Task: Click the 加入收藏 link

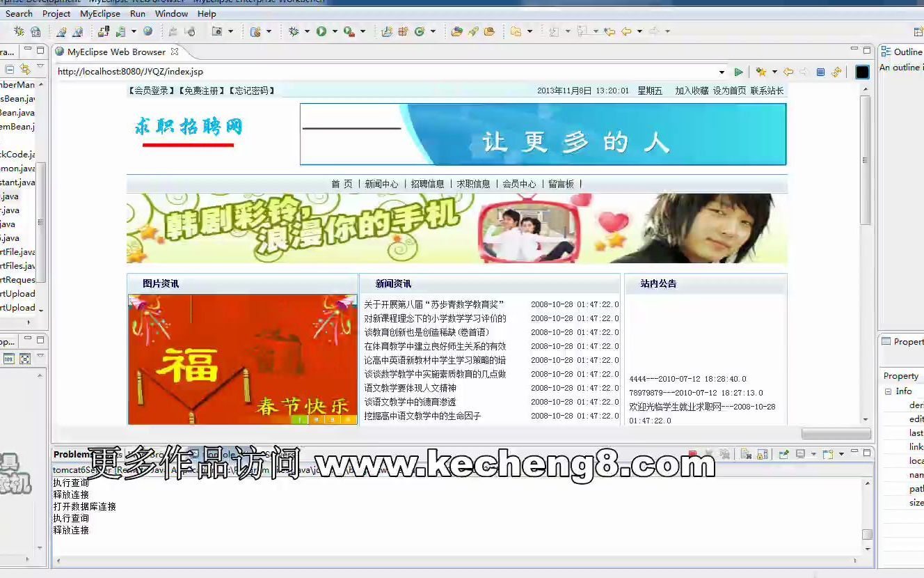Action: [x=692, y=91]
